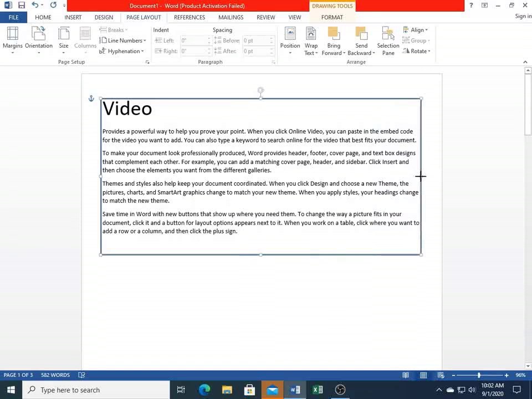Show hidden system tray icons
This screenshot has height=399, width=532.
(x=439, y=390)
